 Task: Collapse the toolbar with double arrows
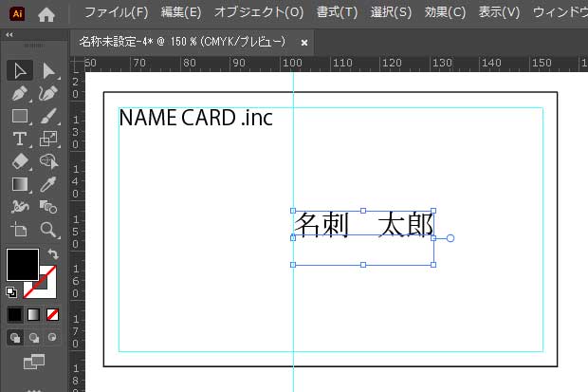click(x=9, y=34)
